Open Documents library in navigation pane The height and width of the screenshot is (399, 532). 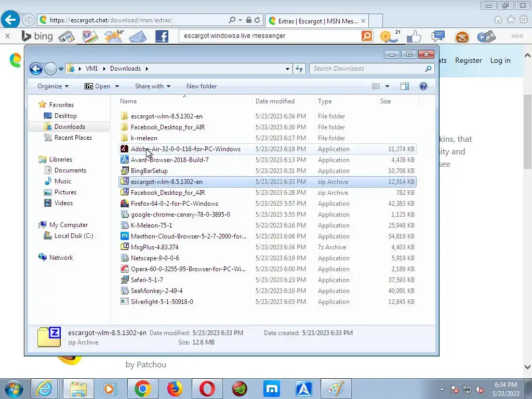(x=70, y=170)
